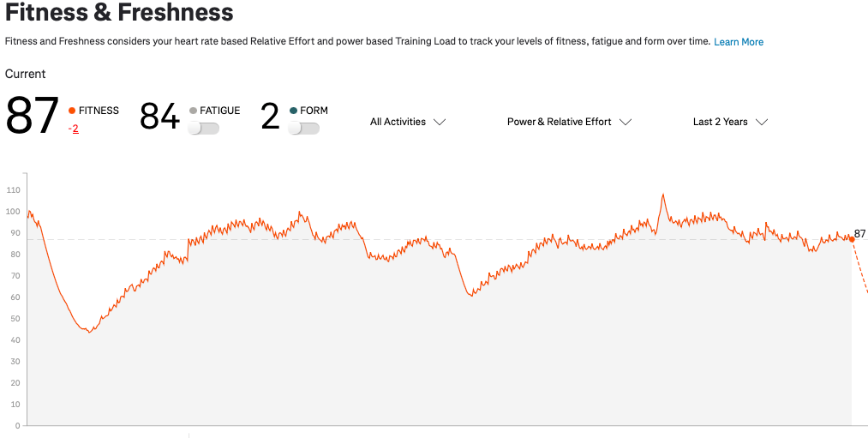Click the orange Fitness legend dot
The height and width of the screenshot is (438, 868).
click(72, 111)
